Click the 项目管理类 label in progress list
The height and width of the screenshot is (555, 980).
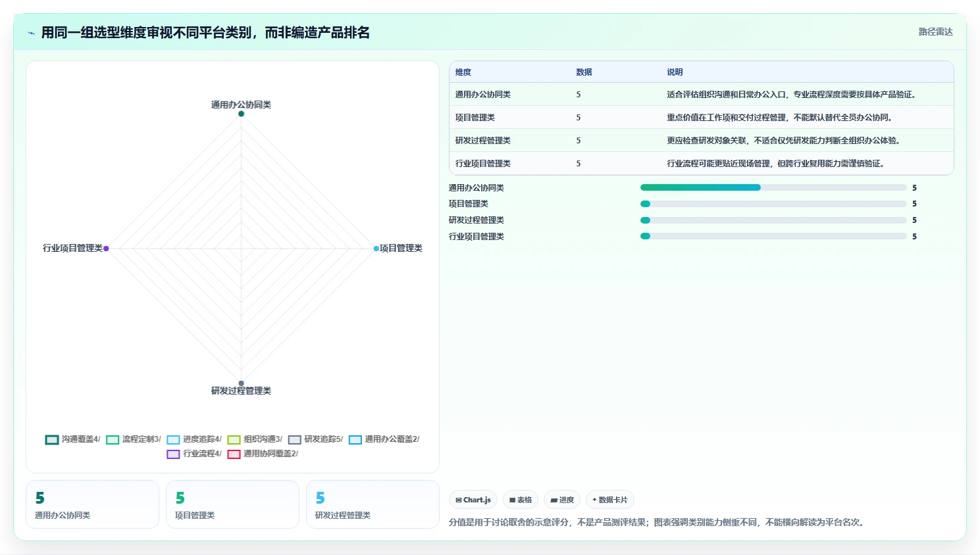(x=469, y=204)
